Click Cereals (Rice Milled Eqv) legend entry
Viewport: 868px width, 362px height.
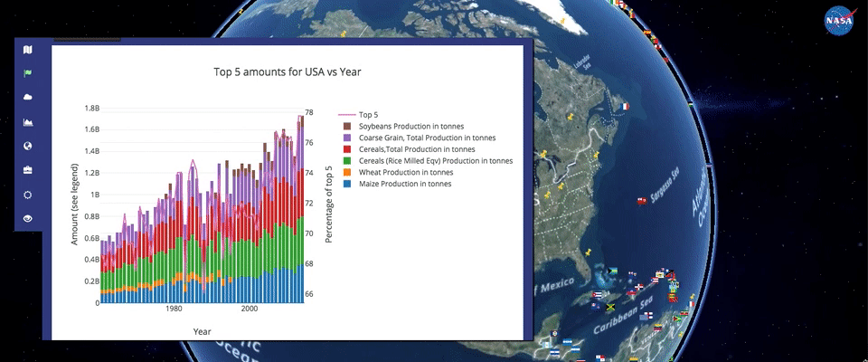(429, 161)
